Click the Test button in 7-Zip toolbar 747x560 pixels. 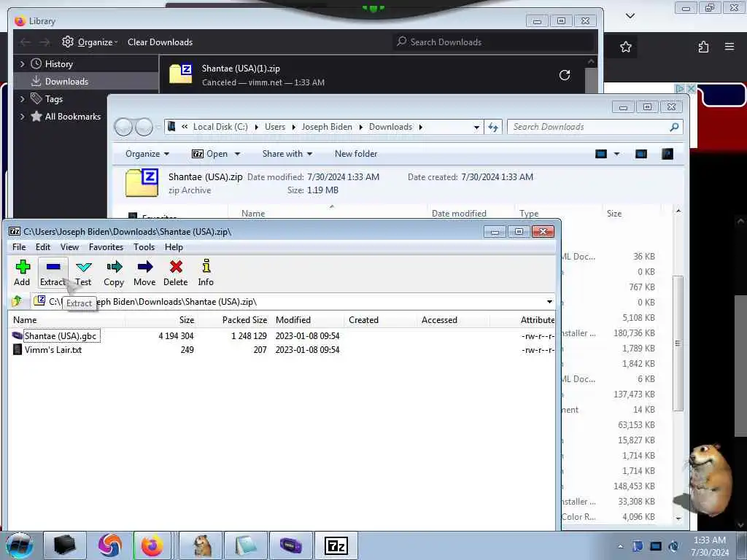pos(83,273)
